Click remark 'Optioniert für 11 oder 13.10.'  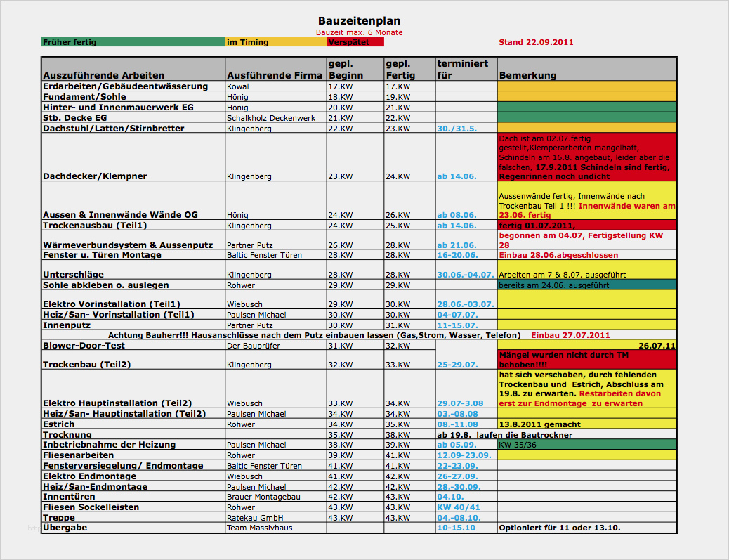point(586,528)
